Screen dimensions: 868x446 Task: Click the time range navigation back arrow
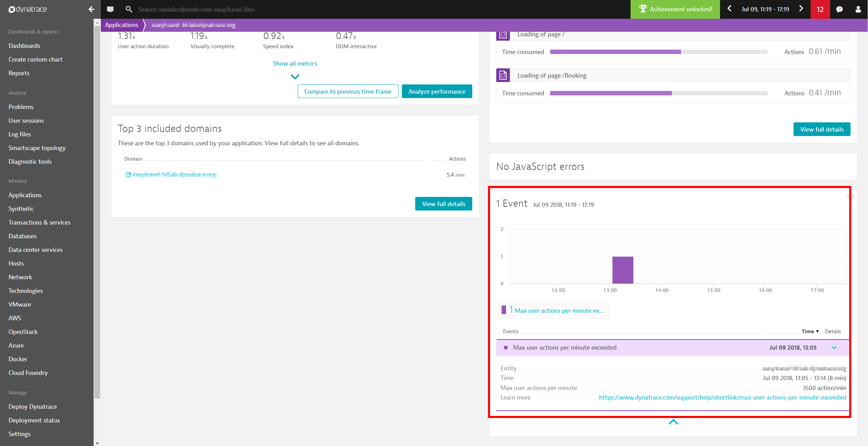pyautogui.click(x=730, y=9)
